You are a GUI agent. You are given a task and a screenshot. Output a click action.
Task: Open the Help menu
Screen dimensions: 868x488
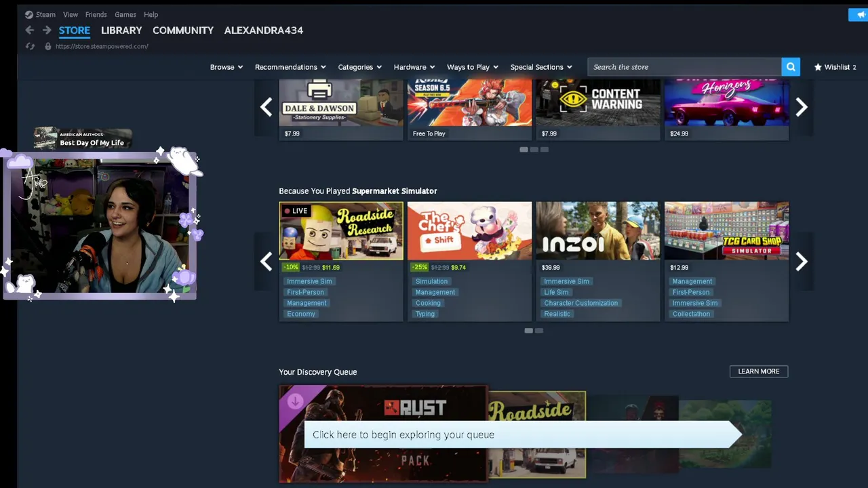(x=151, y=14)
